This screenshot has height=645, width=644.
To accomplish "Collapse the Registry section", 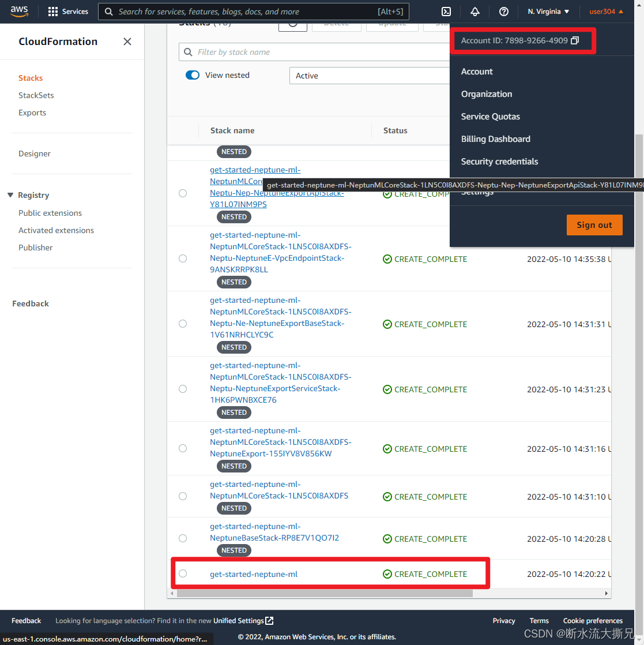I will pos(11,195).
